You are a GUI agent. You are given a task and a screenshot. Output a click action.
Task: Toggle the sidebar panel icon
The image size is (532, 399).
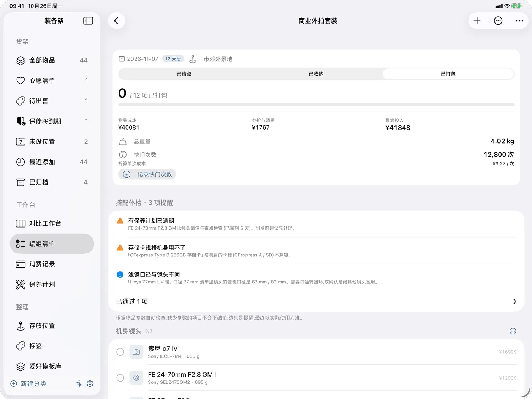tap(88, 21)
